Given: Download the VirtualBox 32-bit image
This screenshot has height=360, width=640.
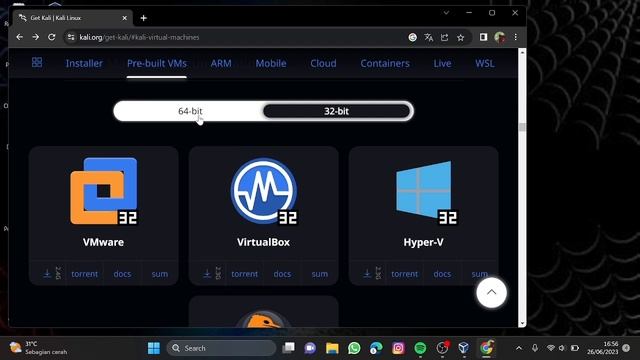Looking at the screenshot, I should coord(207,273).
